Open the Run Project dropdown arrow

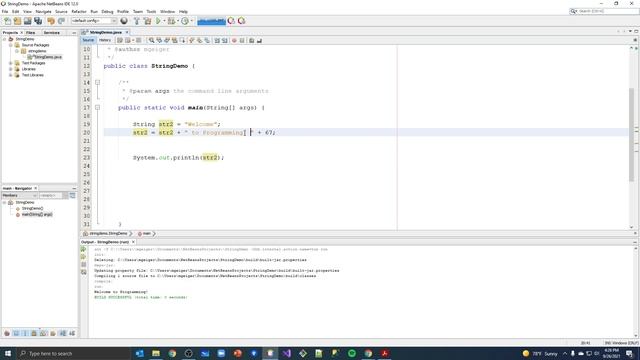pyautogui.click(x=164, y=21)
